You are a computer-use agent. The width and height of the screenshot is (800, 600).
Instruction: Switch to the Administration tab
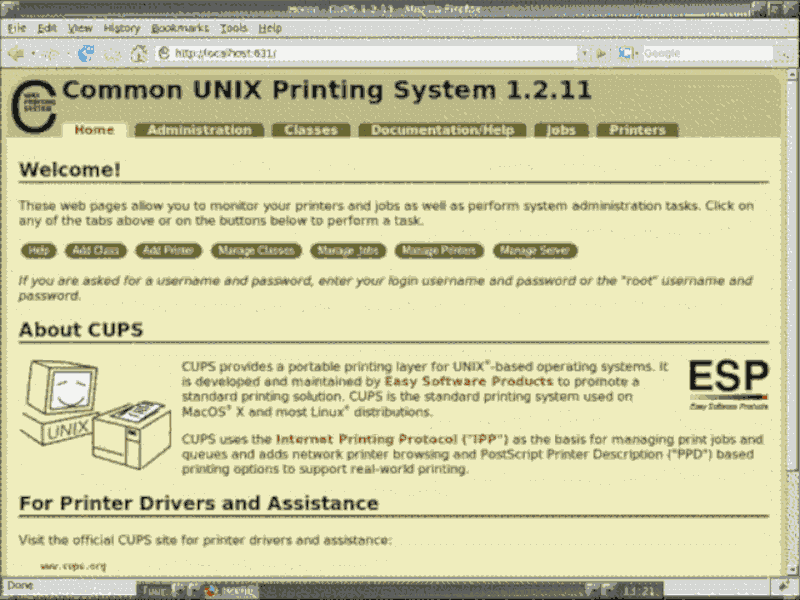tap(199, 130)
